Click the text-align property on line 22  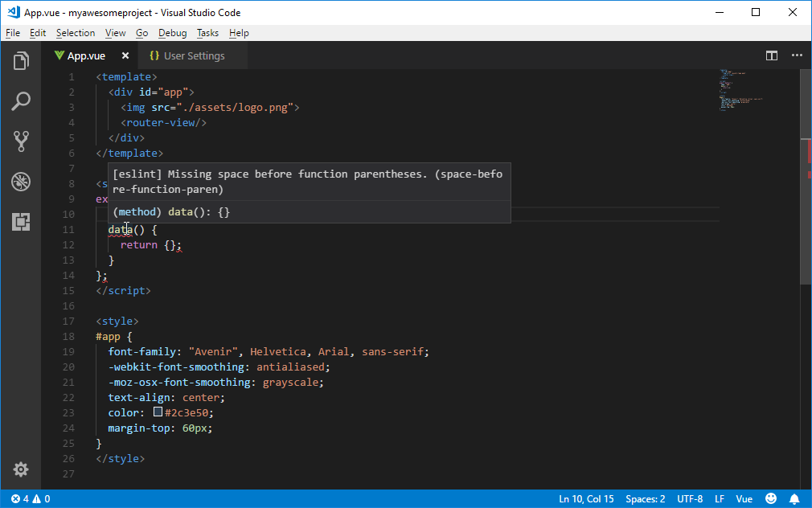[139, 397]
